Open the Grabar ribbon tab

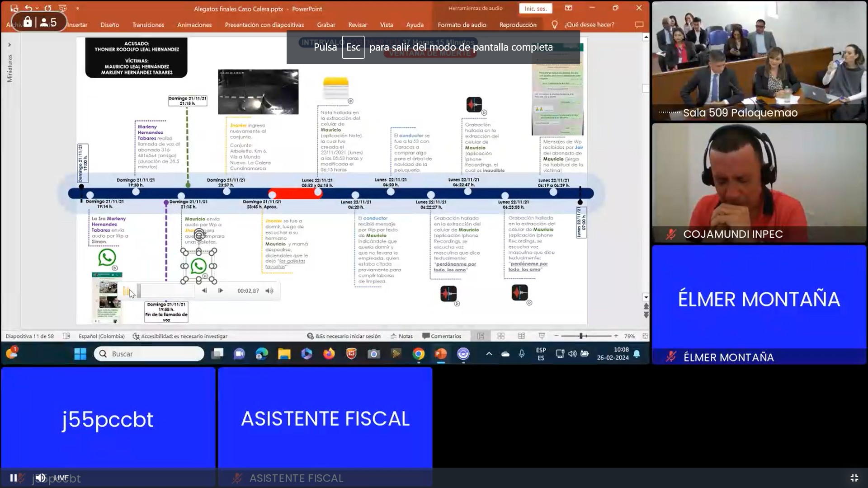326,25
